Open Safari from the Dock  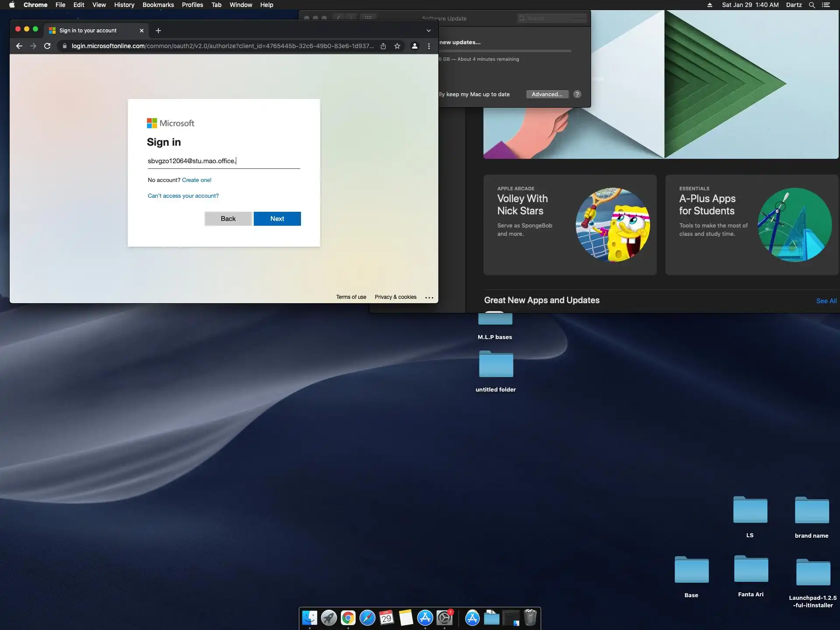(x=367, y=618)
